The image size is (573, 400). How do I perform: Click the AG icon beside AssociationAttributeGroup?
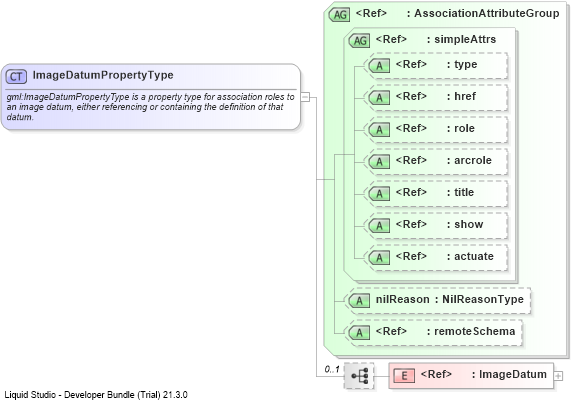[x=340, y=15]
